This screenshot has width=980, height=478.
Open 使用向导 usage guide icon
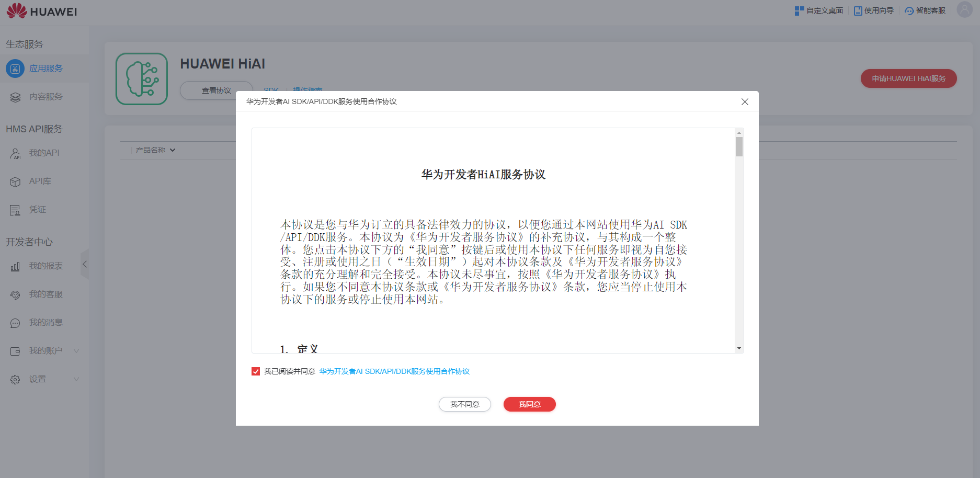(858, 10)
